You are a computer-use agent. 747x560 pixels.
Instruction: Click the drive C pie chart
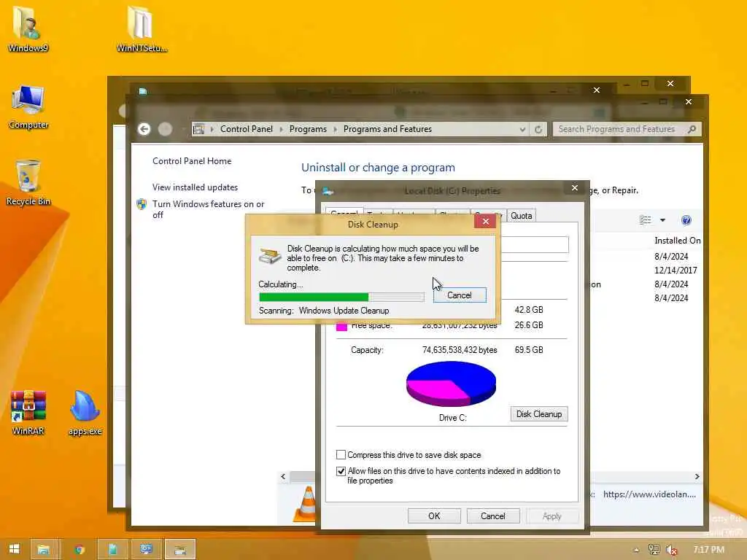[x=451, y=384]
